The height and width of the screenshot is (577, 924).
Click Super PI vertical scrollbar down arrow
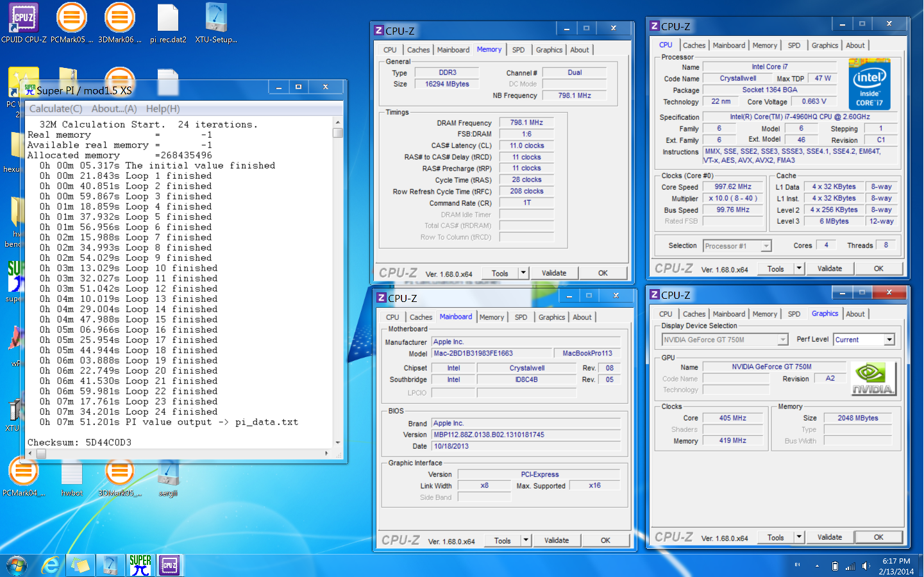(338, 443)
